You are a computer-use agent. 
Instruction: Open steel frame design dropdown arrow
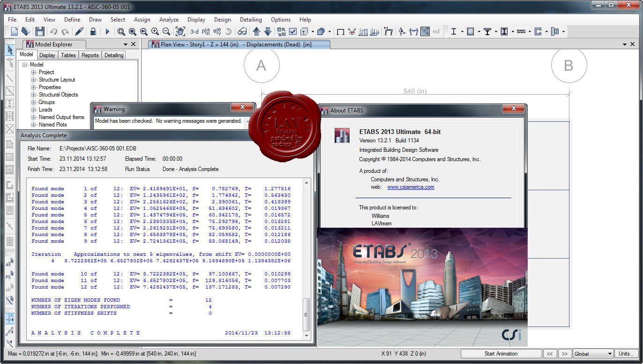[x=462, y=32]
